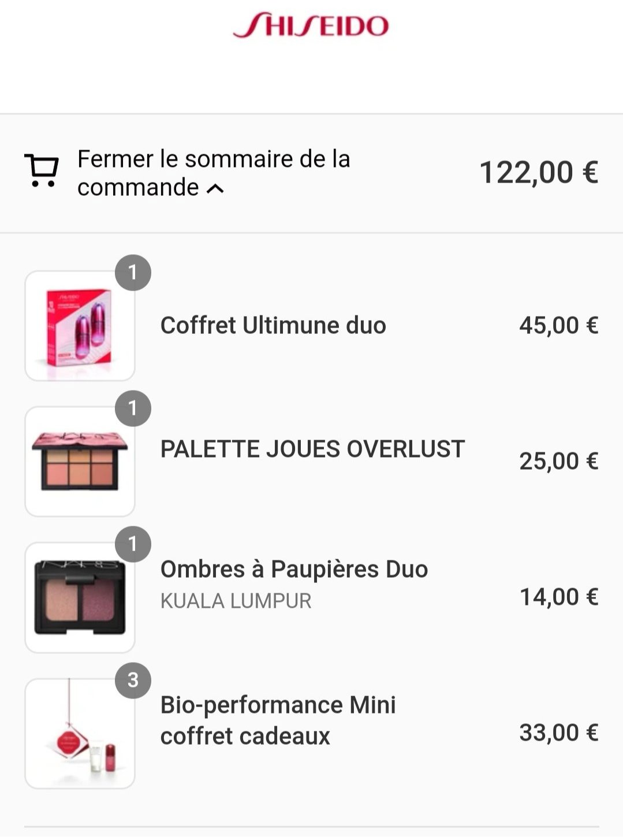Open Coffret Ultimune duo product thumbnail
The height and width of the screenshot is (840, 623).
pyautogui.click(x=80, y=326)
